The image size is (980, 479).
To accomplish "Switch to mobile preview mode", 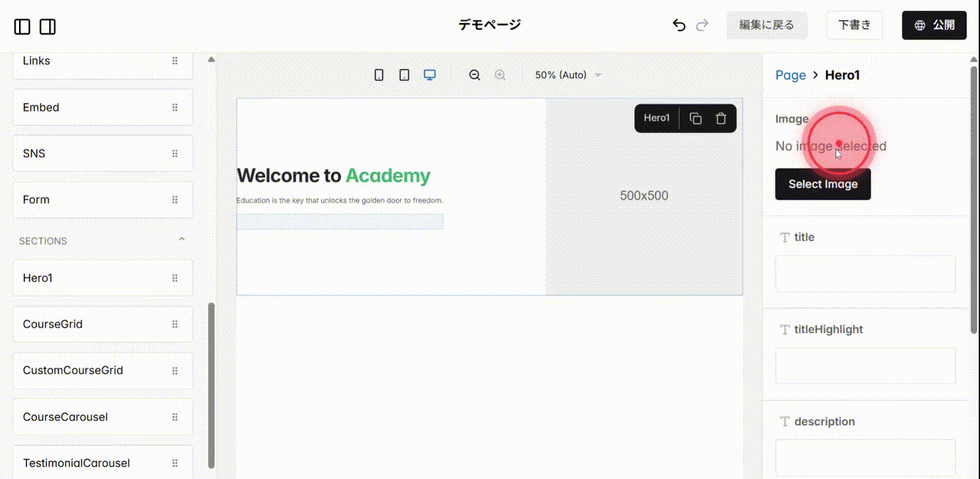I will click(x=379, y=74).
